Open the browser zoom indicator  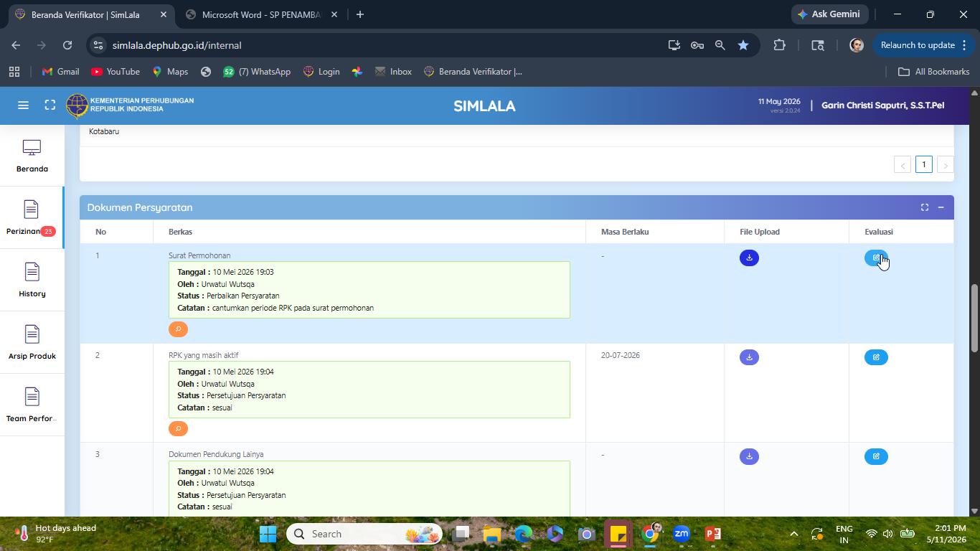(x=720, y=45)
